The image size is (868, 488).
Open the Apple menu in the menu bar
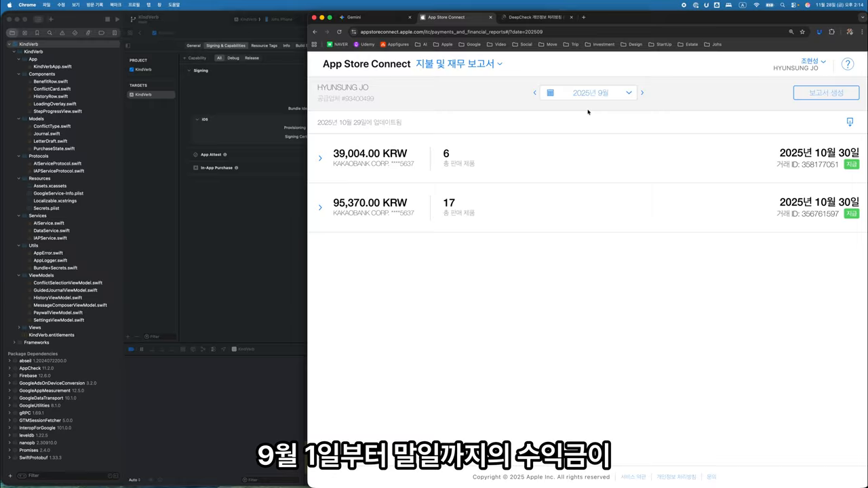click(x=9, y=5)
